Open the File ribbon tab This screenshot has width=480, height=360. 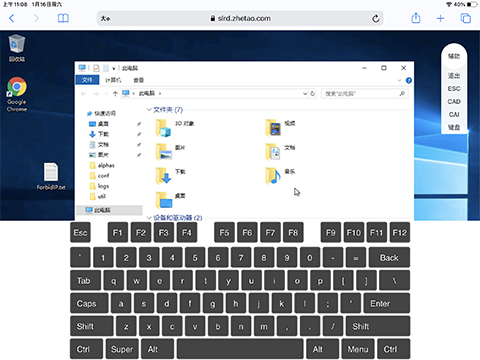(87, 80)
